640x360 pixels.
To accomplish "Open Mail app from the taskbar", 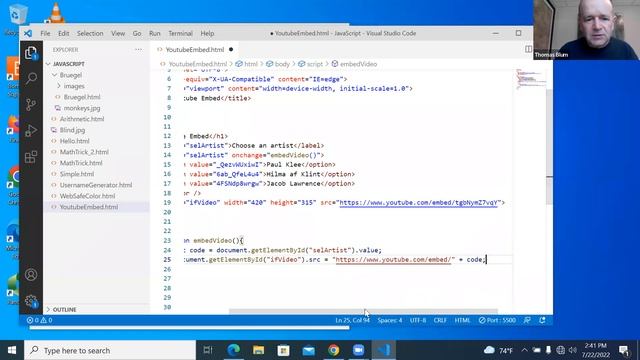I will click(309, 350).
